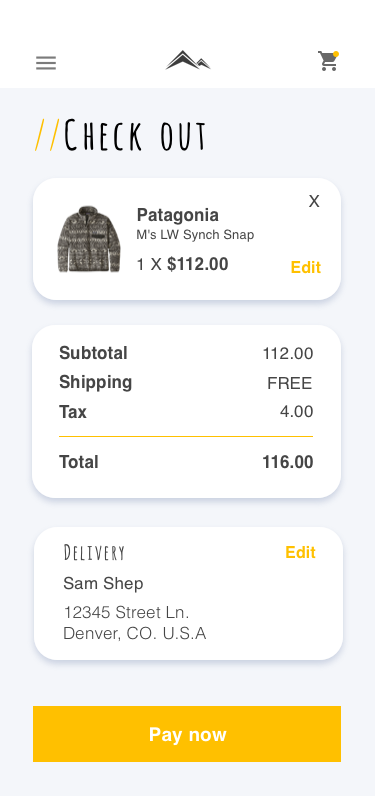Click the Total amount 116.00
This screenshot has height=796, width=375.
pos(288,462)
